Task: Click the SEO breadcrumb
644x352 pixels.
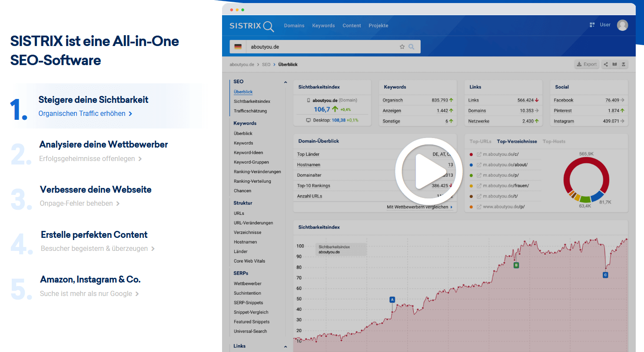Action: click(266, 64)
